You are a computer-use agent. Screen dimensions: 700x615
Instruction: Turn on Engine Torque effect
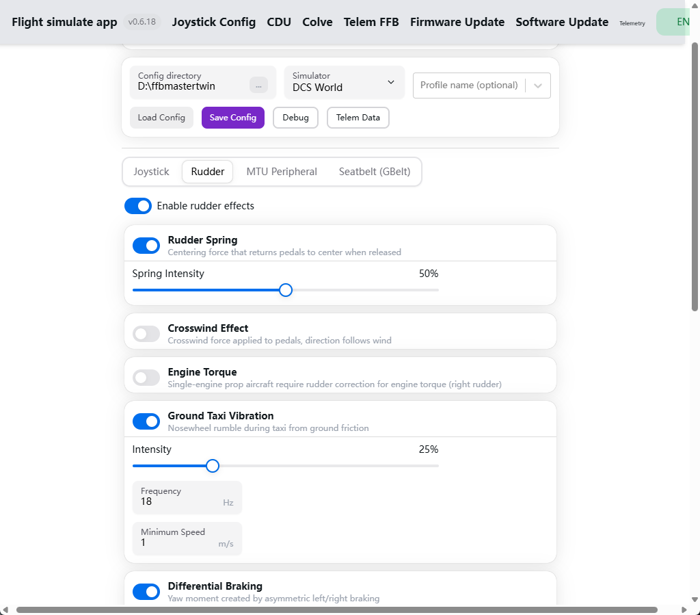146,378
